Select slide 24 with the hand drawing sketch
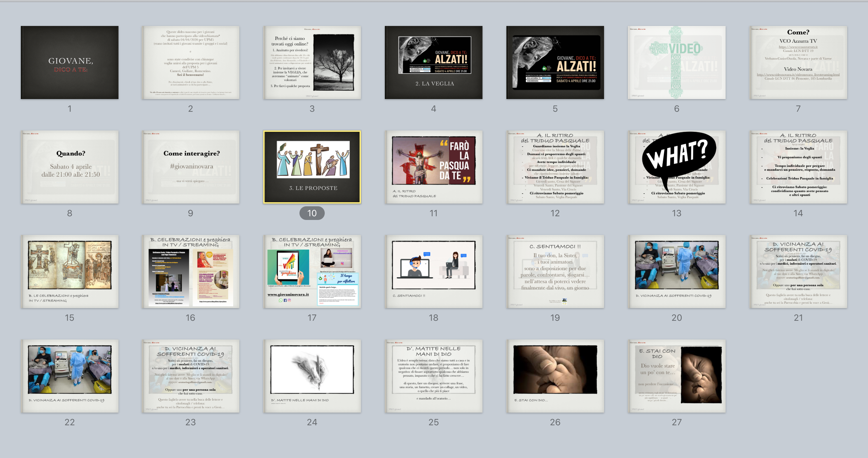The width and height of the screenshot is (868, 458). pos(312,376)
